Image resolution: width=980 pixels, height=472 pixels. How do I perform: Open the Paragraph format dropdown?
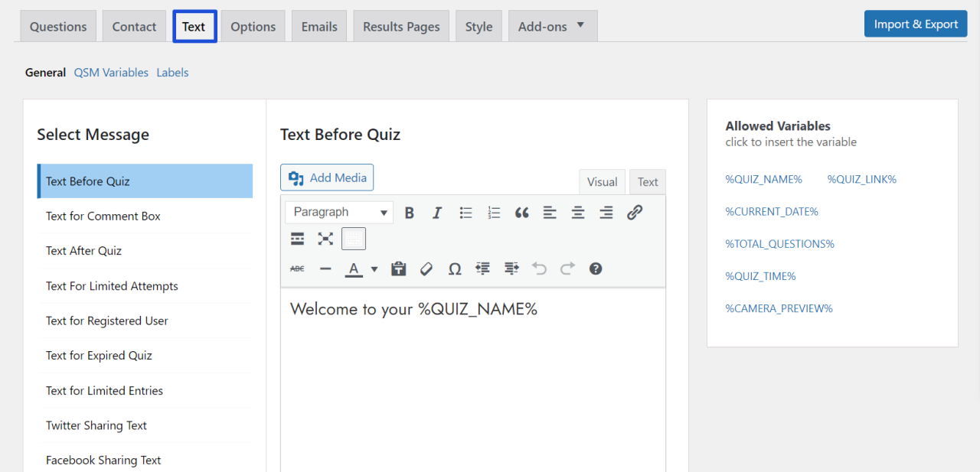[x=340, y=213]
